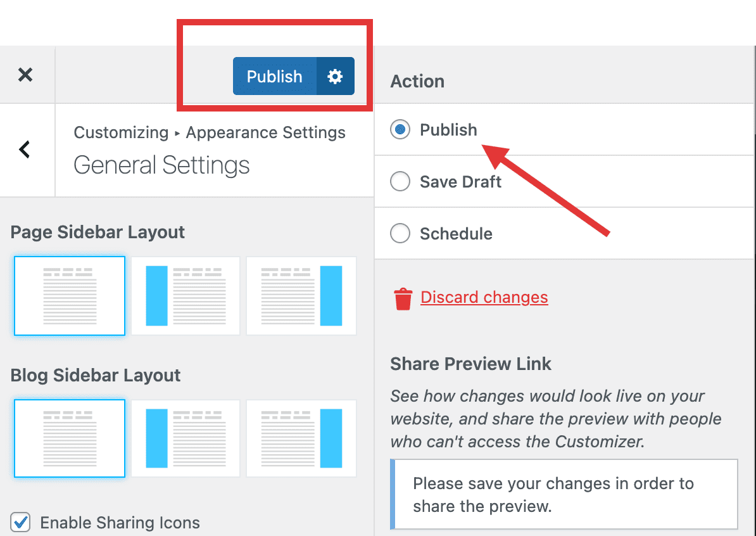Select left-sidebar Blog Sidebar Layout option
Viewport: 756px width, 536px height.
pyautogui.click(x=186, y=438)
